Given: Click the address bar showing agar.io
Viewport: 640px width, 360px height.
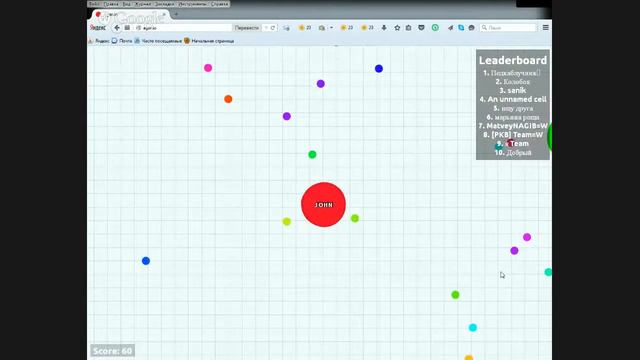Looking at the screenshot, I should (184, 28).
